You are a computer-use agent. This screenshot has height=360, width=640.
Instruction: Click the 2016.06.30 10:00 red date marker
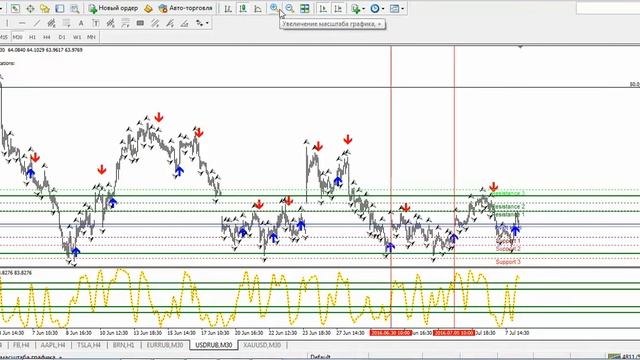[391, 333]
